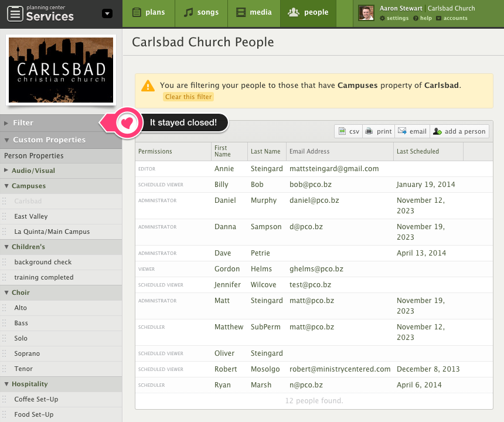The image size is (504, 422).
Task: Sort by Last Scheduled column header
Action: point(418,151)
